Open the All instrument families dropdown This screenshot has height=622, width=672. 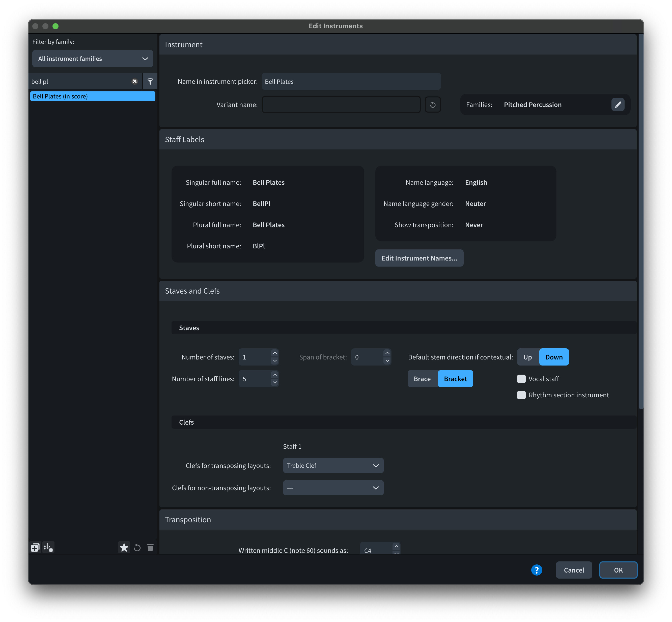(93, 59)
